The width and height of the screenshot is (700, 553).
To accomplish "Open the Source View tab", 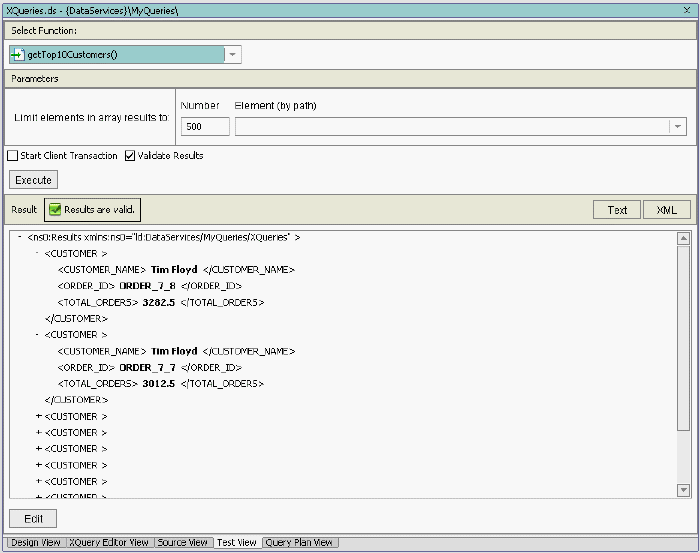I will click(x=182, y=542).
